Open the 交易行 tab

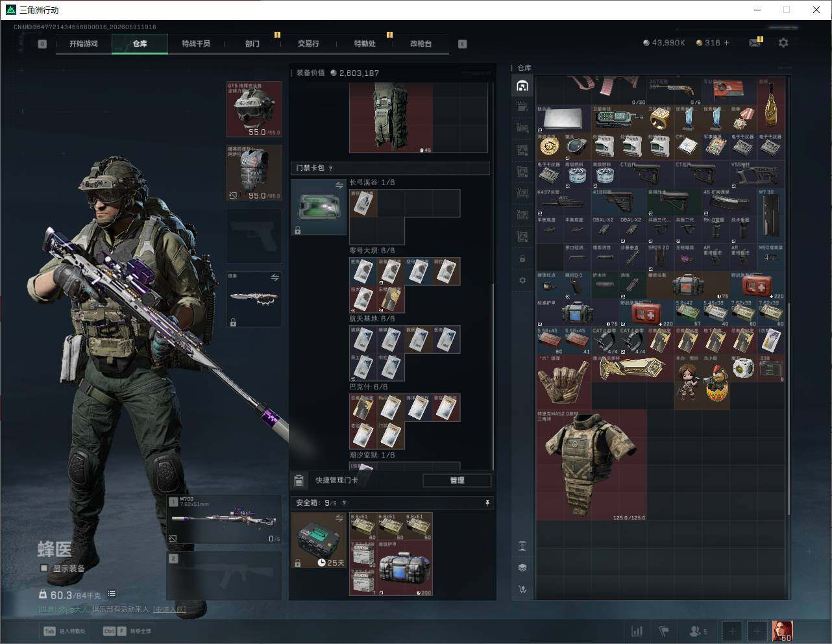pyautogui.click(x=308, y=43)
